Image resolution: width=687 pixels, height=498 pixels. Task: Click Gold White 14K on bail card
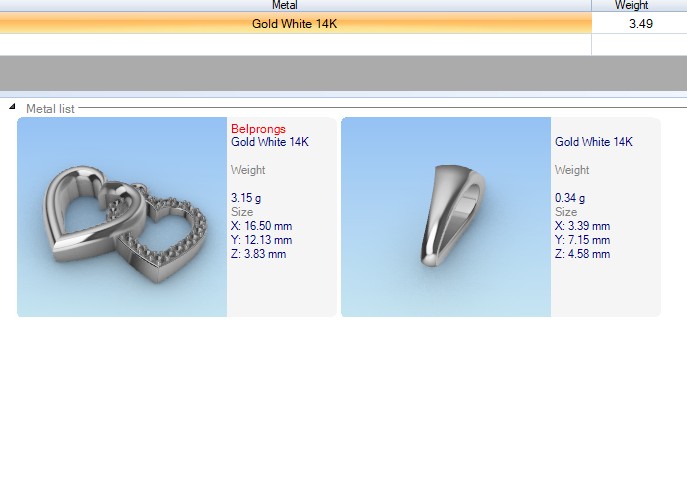pos(594,142)
